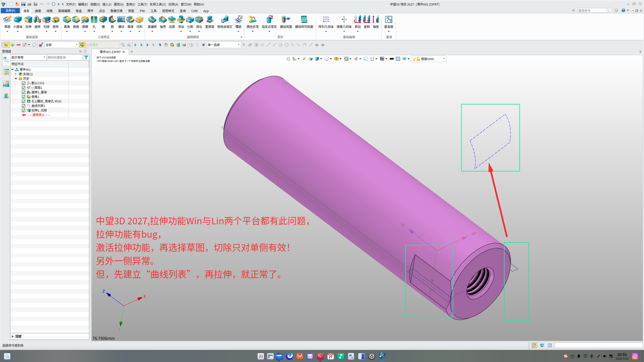Open the 插入(I) menu
The width and height of the screenshot is (644, 362).
(107, 4)
